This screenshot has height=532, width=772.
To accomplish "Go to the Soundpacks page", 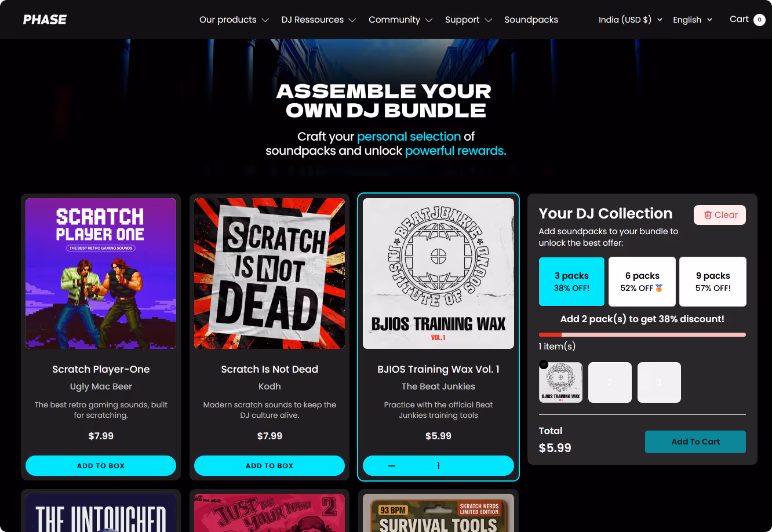I will (531, 20).
